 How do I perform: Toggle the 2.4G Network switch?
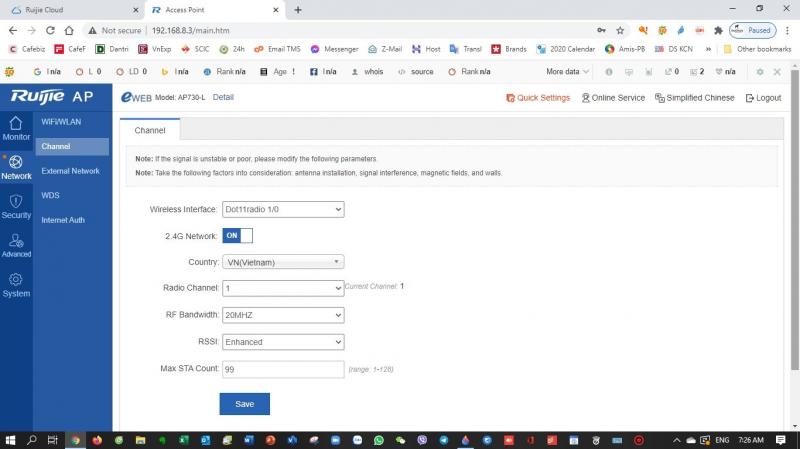coord(237,236)
